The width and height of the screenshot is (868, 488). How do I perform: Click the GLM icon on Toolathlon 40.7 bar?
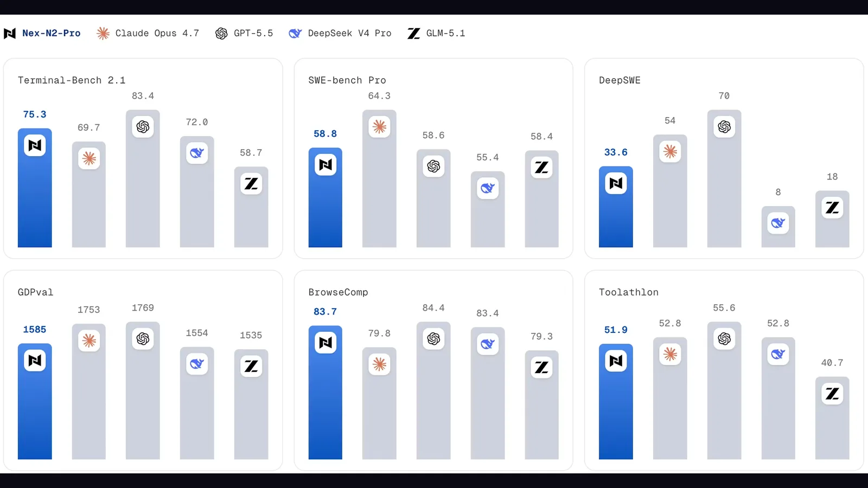[832, 394]
